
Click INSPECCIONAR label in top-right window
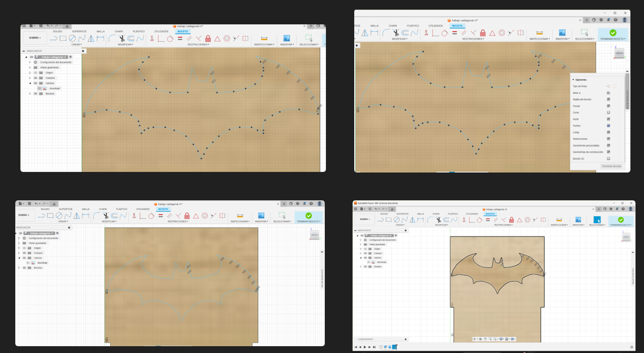539,38
